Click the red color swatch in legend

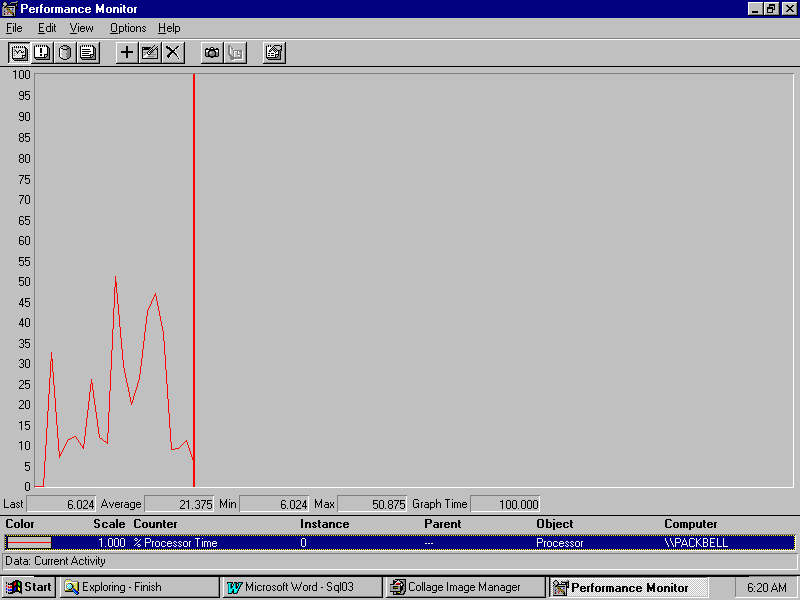click(x=29, y=543)
